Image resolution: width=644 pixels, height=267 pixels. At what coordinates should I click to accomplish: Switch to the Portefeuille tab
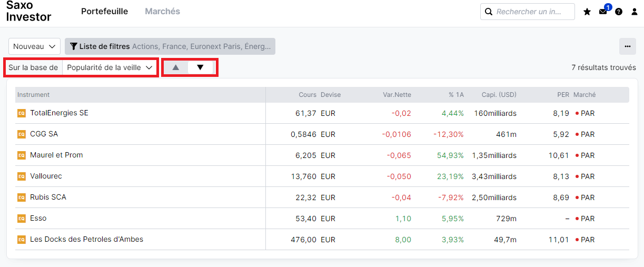[104, 12]
